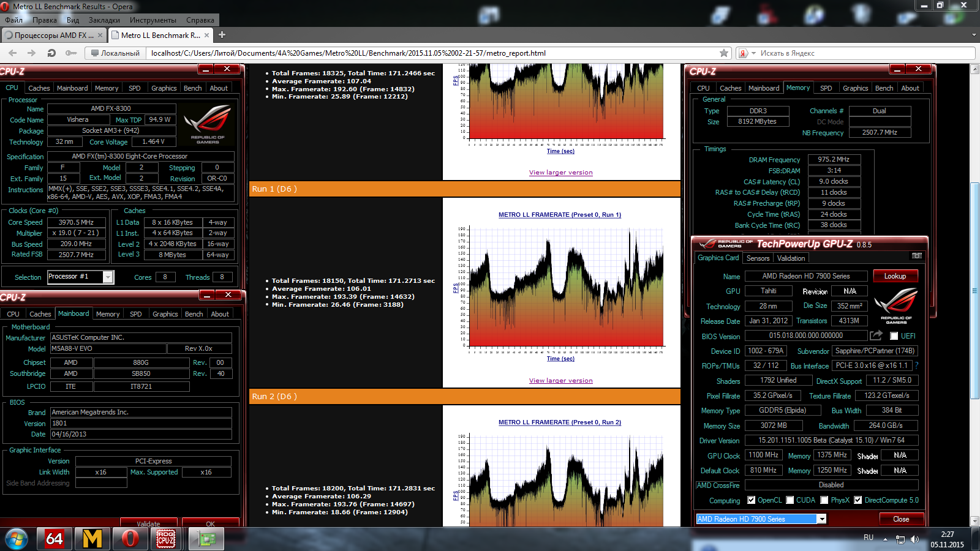Open a new Opera tab with plus

222,35
